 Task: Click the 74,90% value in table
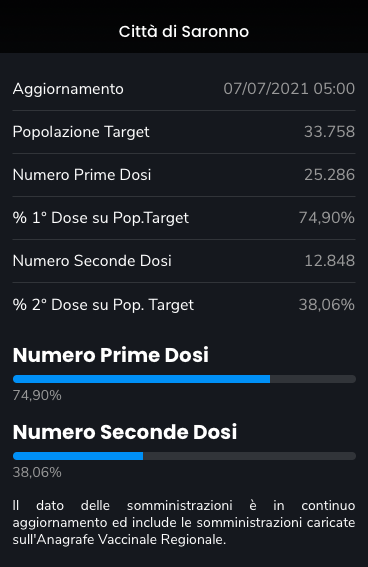[326, 218]
